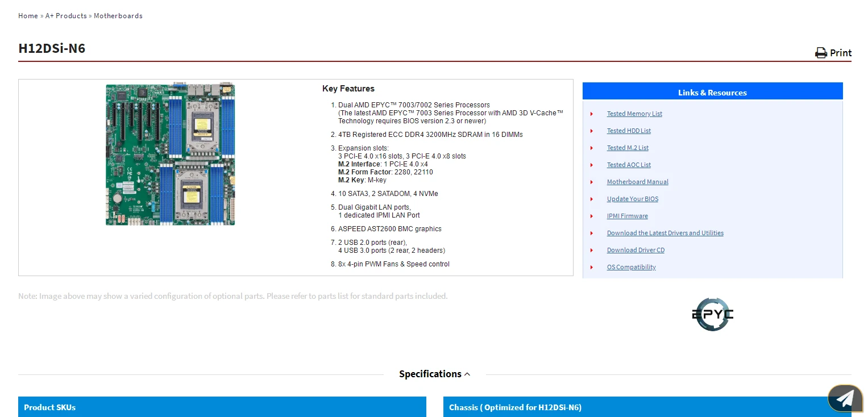Click the M.2 Form Factor: 2280, 22110 line

click(385, 172)
